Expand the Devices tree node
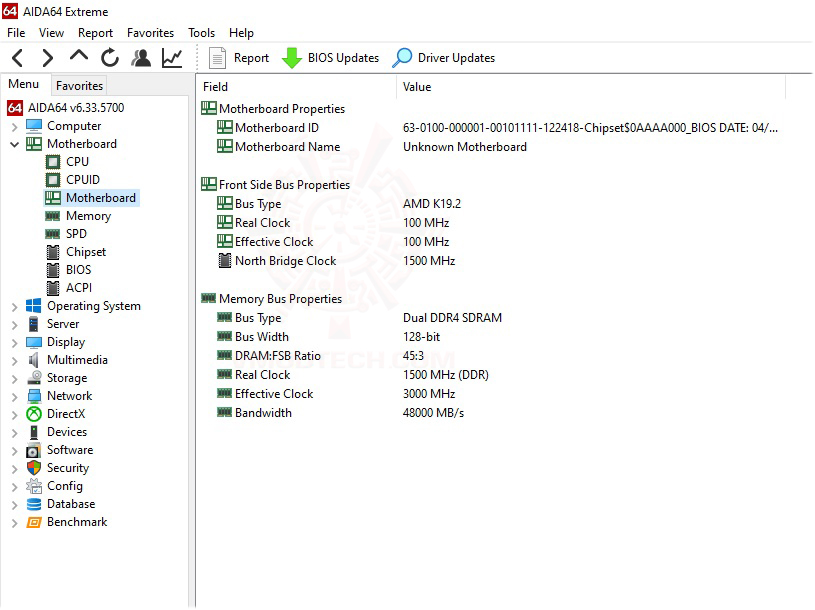Viewport: 815px width, 610px height. click(15, 433)
